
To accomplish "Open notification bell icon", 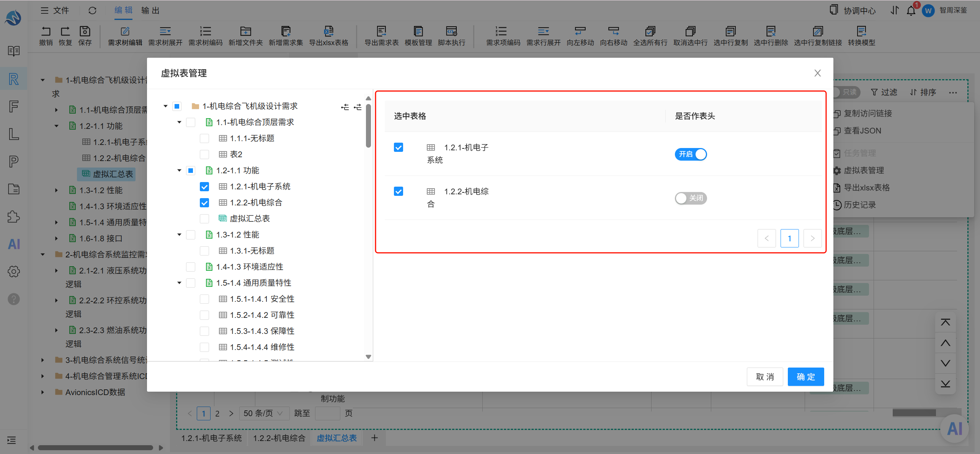I will (x=911, y=11).
